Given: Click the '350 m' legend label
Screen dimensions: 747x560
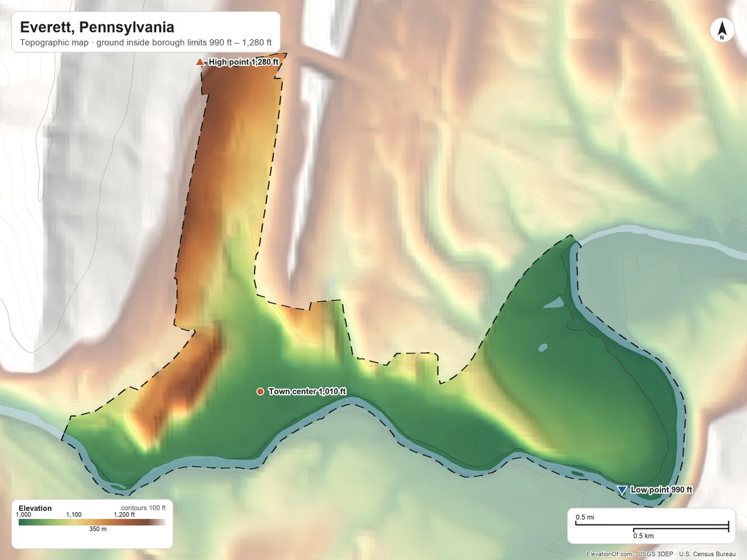Looking at the screenshot, I should tap(98, 530).
